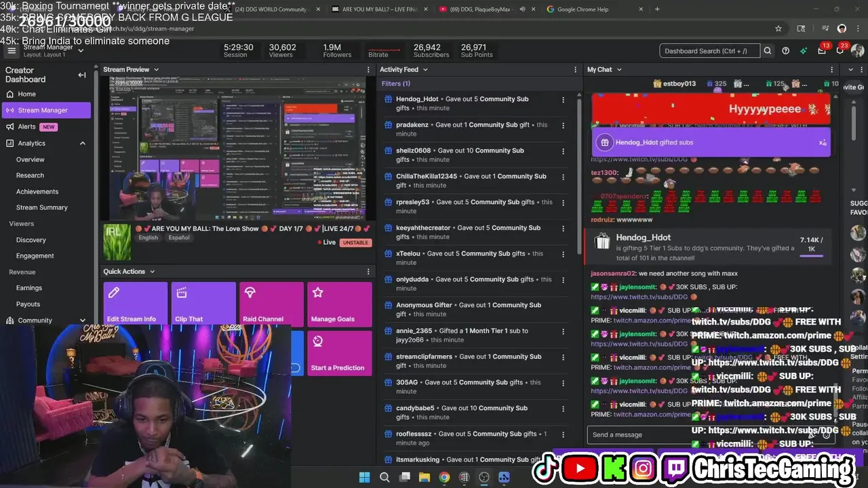Screen dimensions: 868x488
Task: Open My Chat panel options menu
Action: 833,70
